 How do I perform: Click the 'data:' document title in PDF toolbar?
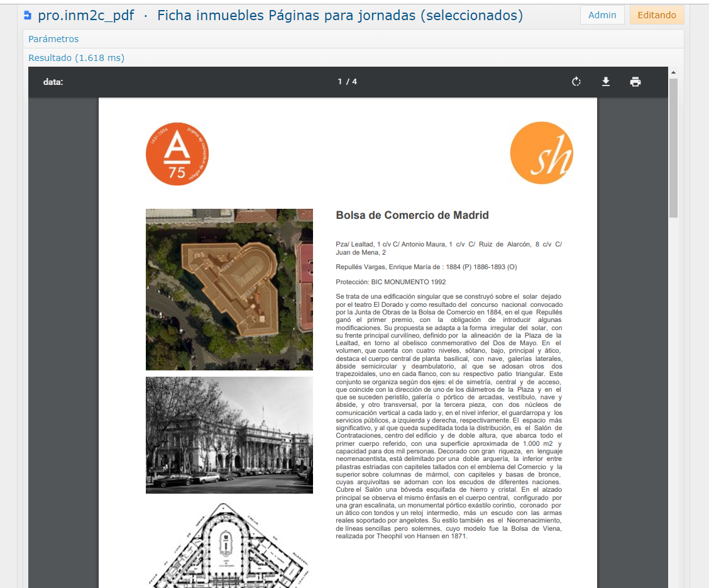click(53, 82)
